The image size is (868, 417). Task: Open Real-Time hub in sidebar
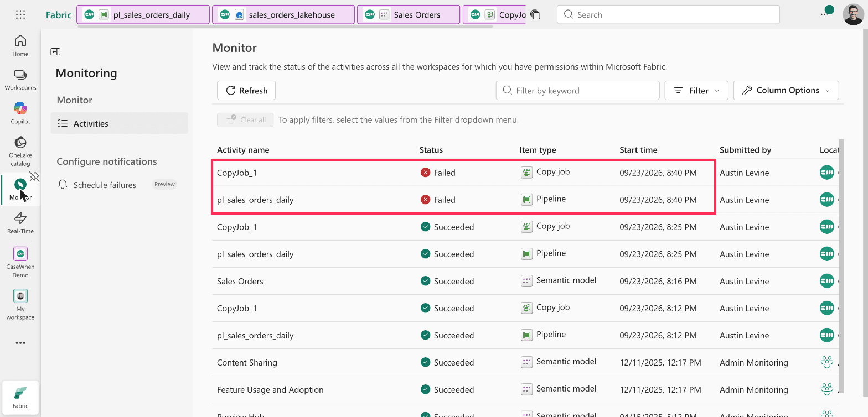[20, 223]
